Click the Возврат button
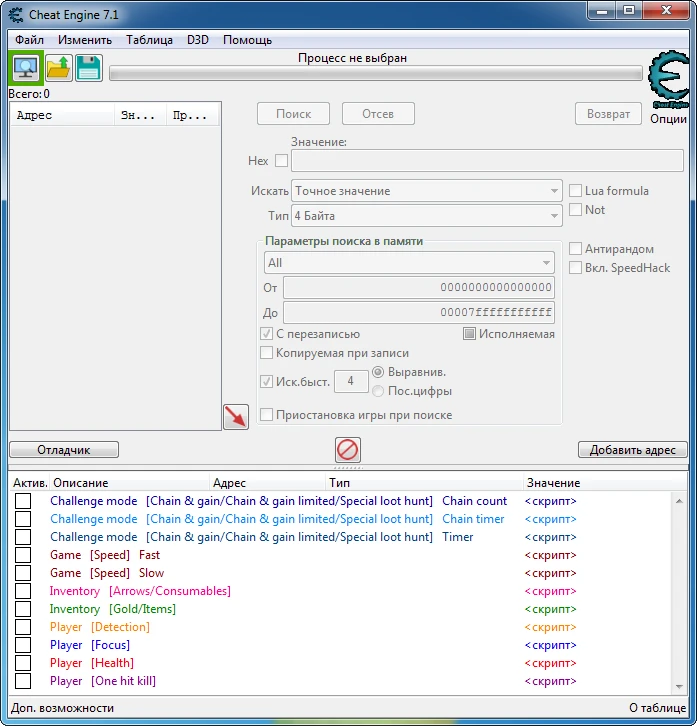The image size is (697, 726). click(608, 114)
